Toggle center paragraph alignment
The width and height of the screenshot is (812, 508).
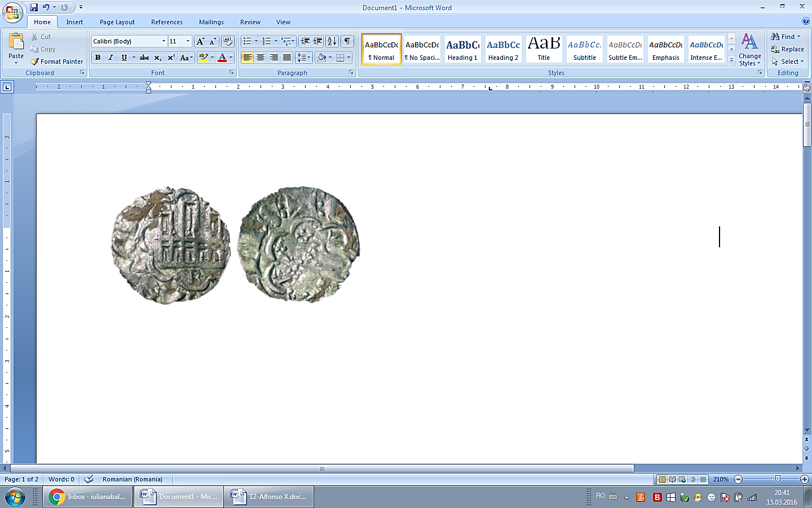point(260,57)
